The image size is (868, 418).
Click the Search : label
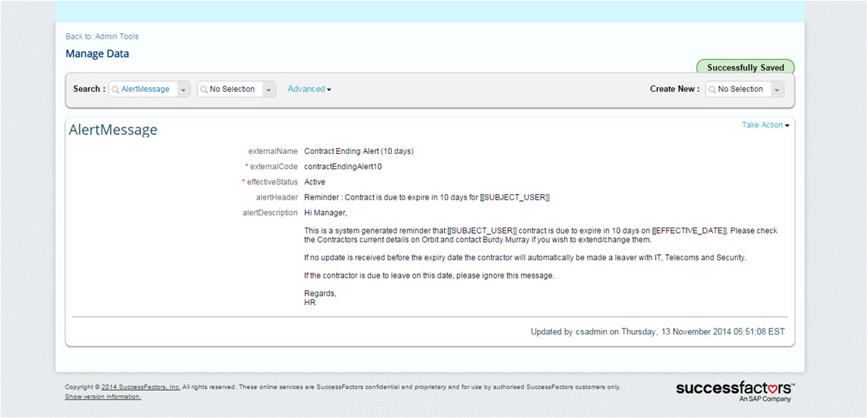(x=89, y=89)
